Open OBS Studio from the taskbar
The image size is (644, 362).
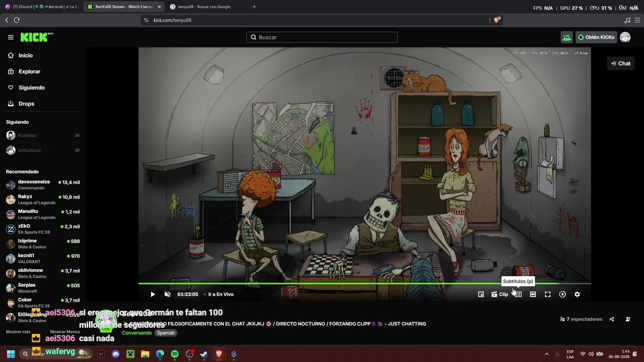(189, 354)
